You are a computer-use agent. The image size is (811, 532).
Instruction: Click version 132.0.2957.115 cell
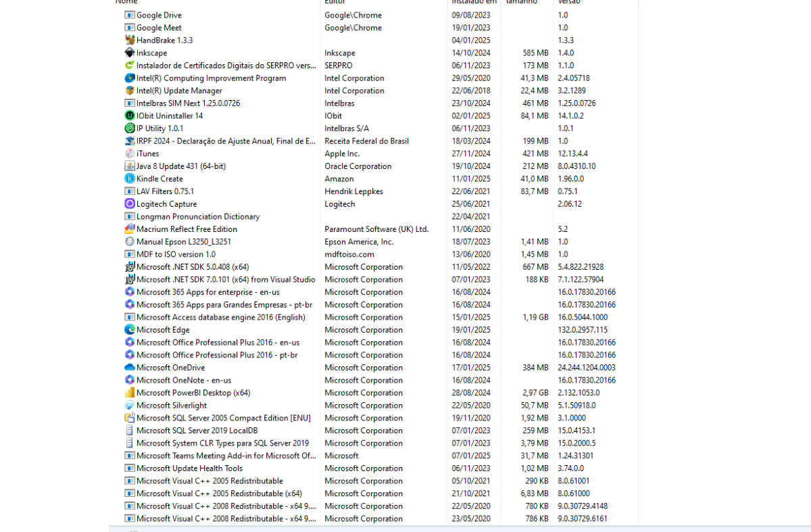click(583, 330)
